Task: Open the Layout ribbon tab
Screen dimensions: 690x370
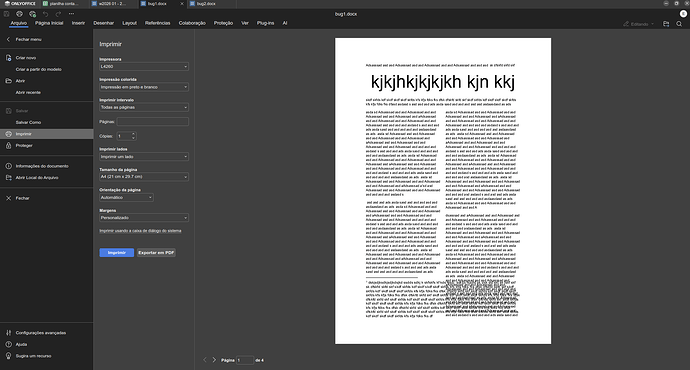Action: click(129, 23)
